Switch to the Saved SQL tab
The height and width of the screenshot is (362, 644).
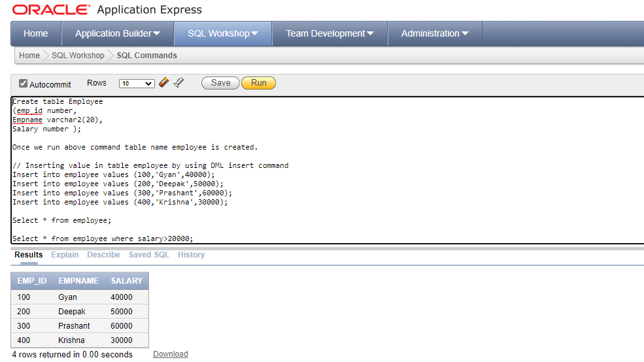[x=149, y=255]
